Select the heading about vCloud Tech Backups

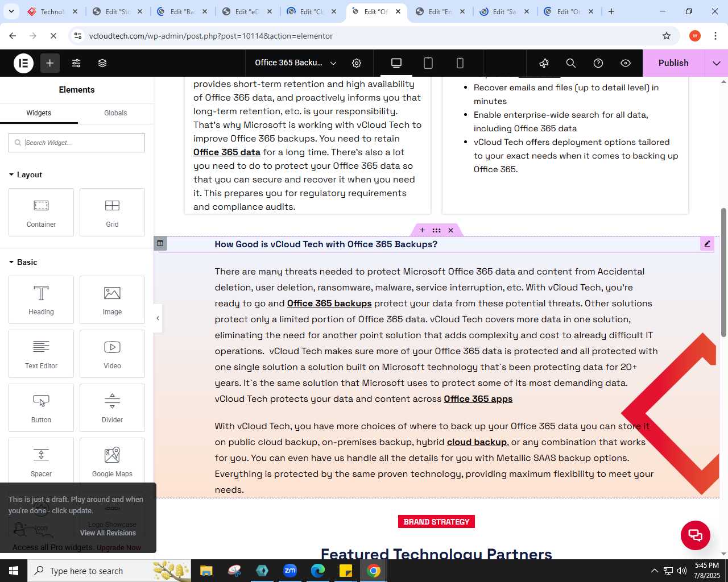[326, 244]
